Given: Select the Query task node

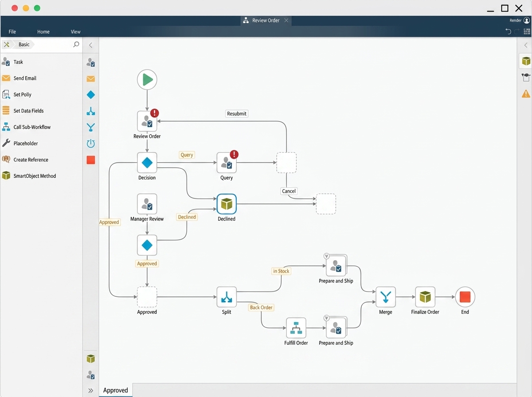Looking at the screenshot, I should pyautogui.click(x=227, y=163).
